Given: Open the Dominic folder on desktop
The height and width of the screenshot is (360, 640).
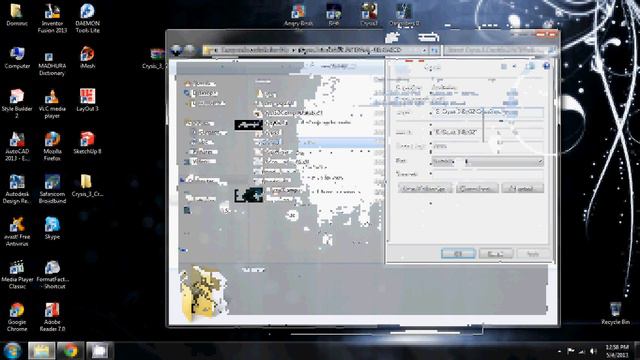Looking at the screenshot, I should [x=17, y=15].
